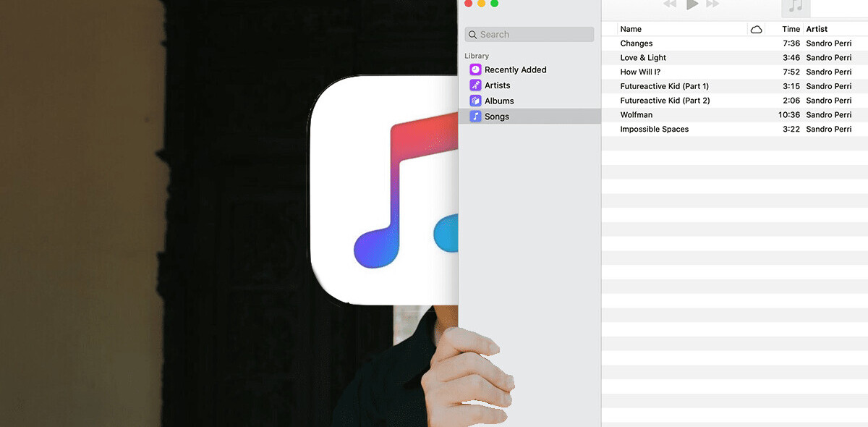Click the cloud status column header
The width and height of the screenshot is (868, 427).
pos(757,30)
